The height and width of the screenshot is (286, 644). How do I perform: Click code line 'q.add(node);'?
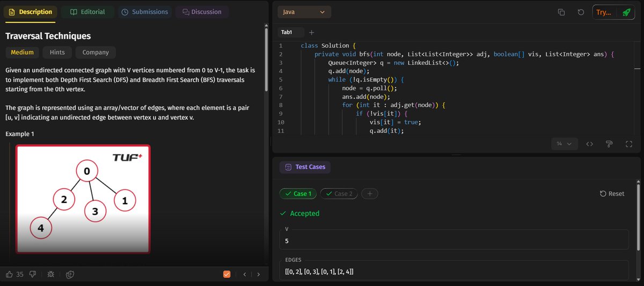(x=349, y=71)
